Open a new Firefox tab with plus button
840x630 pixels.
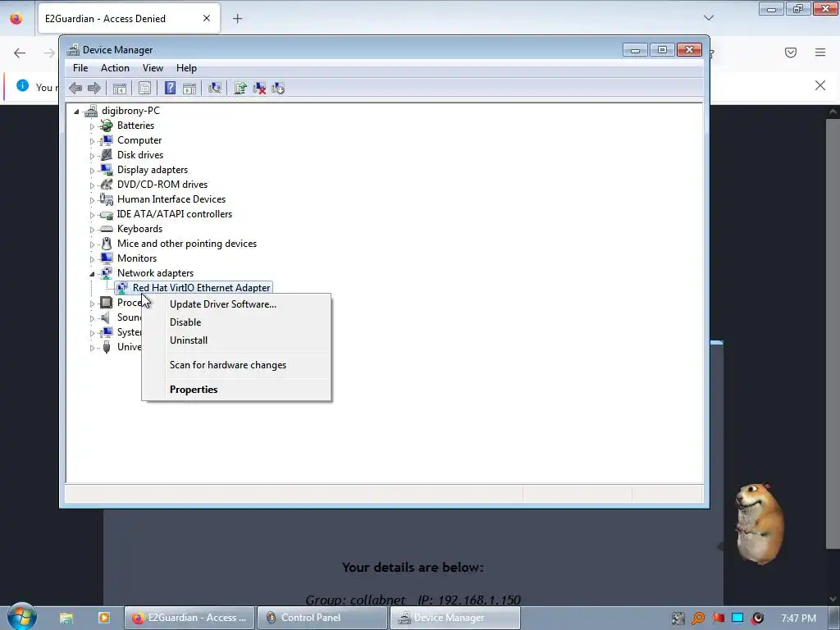click(237, 19)
